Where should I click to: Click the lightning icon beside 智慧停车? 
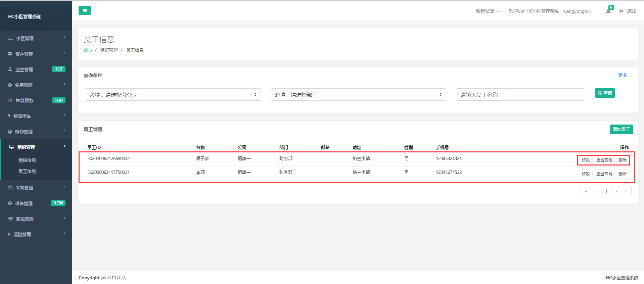(x=9, y=116)
